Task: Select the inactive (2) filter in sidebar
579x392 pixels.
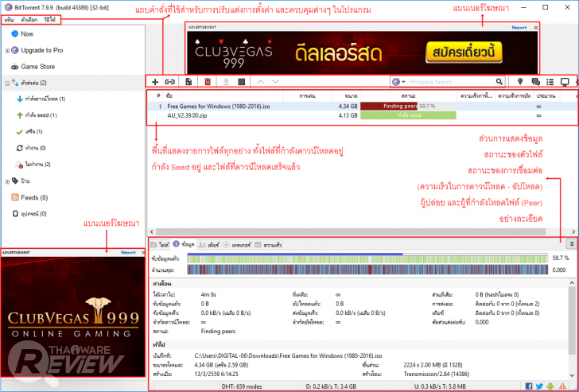Action: pyautogui.click(x=37, y=165)
